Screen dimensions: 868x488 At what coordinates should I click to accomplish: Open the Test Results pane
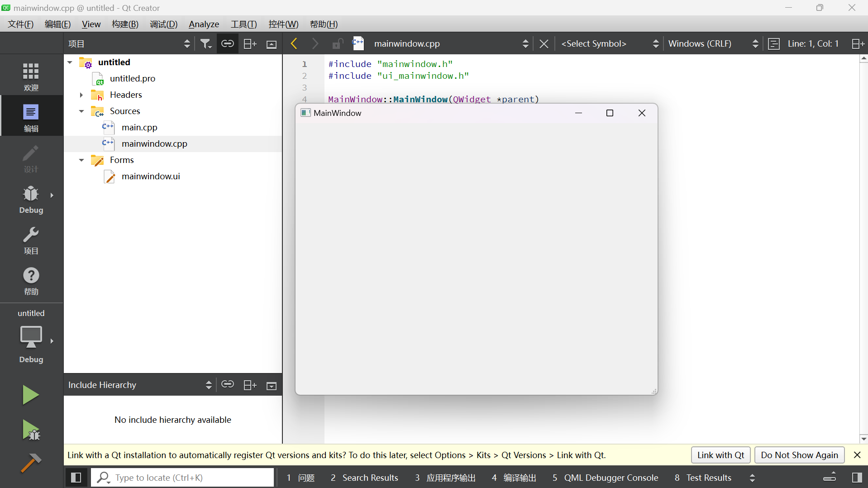click(703, 478)
